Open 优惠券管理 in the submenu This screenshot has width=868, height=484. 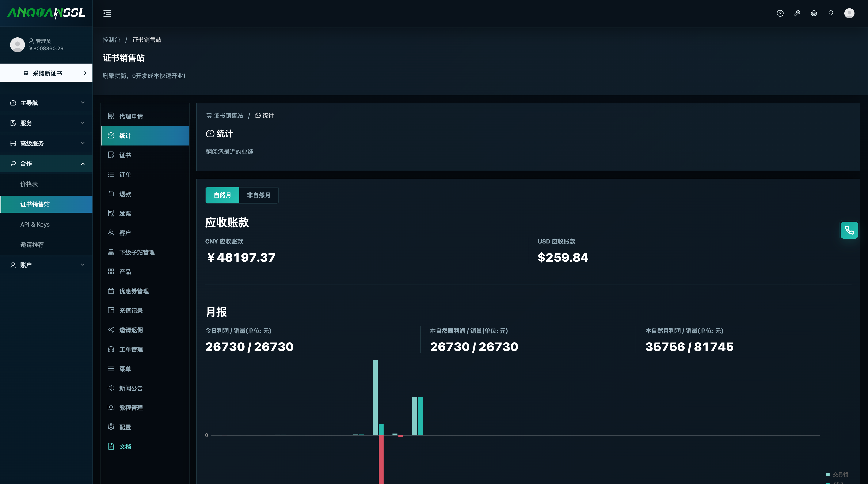145,291
